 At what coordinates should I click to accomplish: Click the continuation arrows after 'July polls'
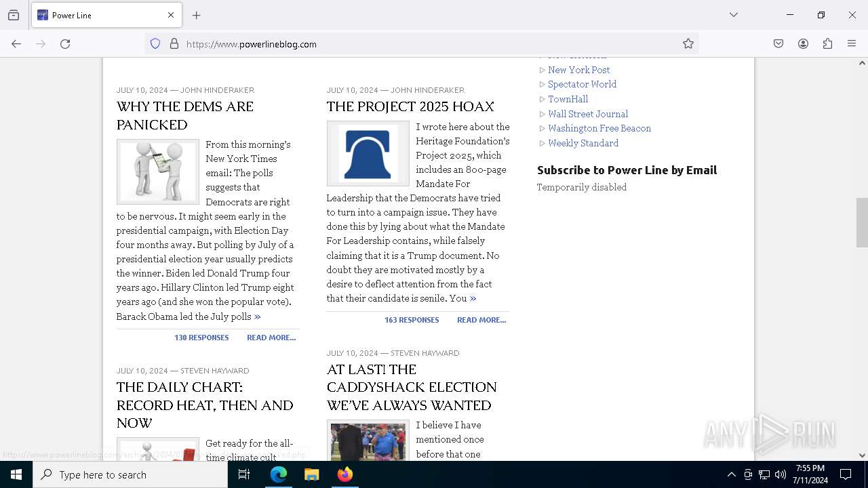tap(258, 317)
